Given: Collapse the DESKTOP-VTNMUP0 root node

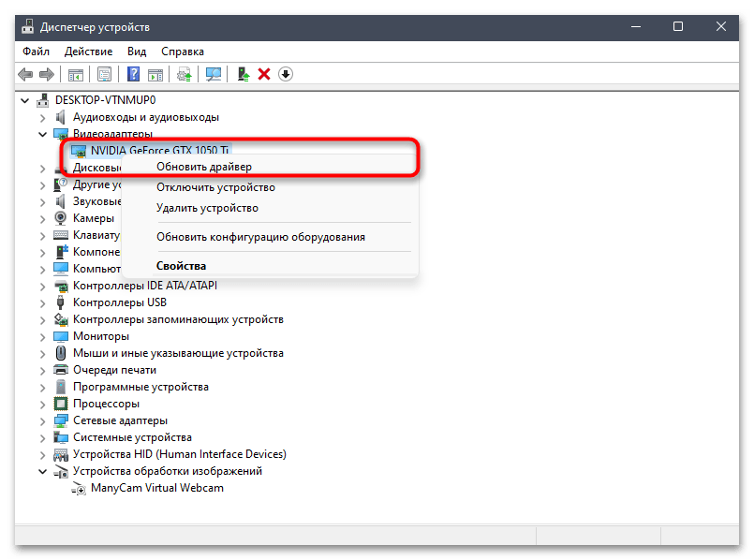Looking at the screenshot, I should (25, 100).
